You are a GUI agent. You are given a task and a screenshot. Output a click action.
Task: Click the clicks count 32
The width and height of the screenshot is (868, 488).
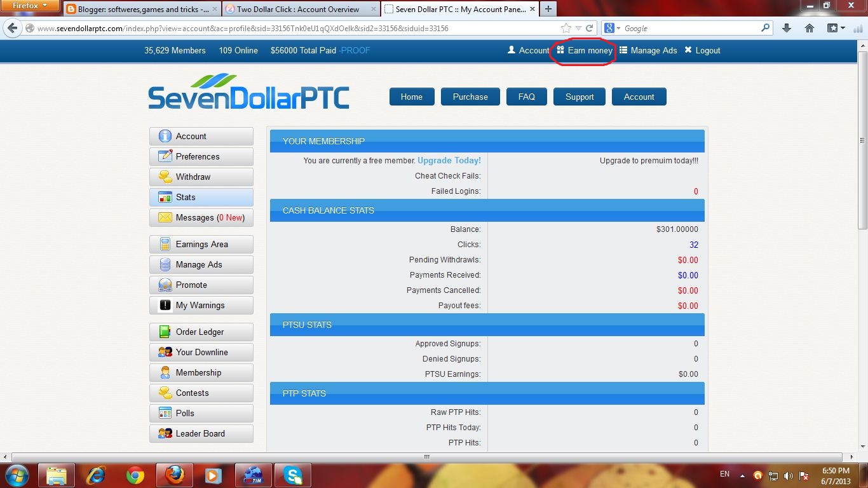[694, 245]
